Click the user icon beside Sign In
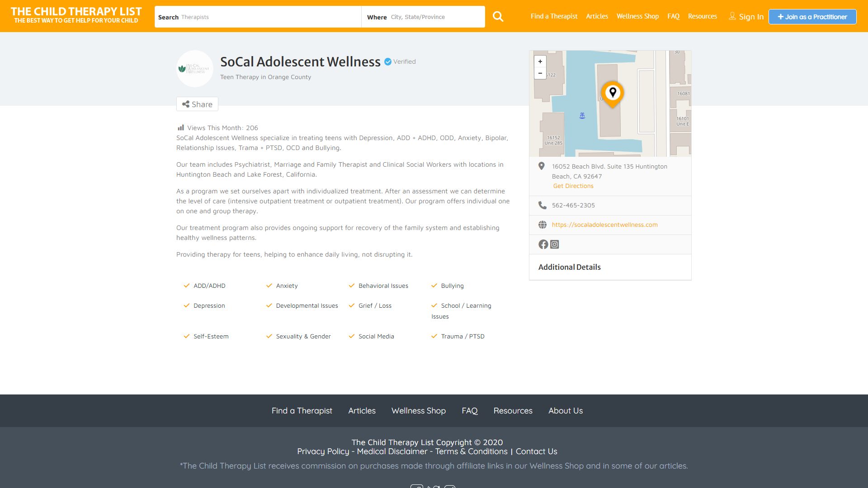This screenshot has height=488, width=868. click(732, 16)
